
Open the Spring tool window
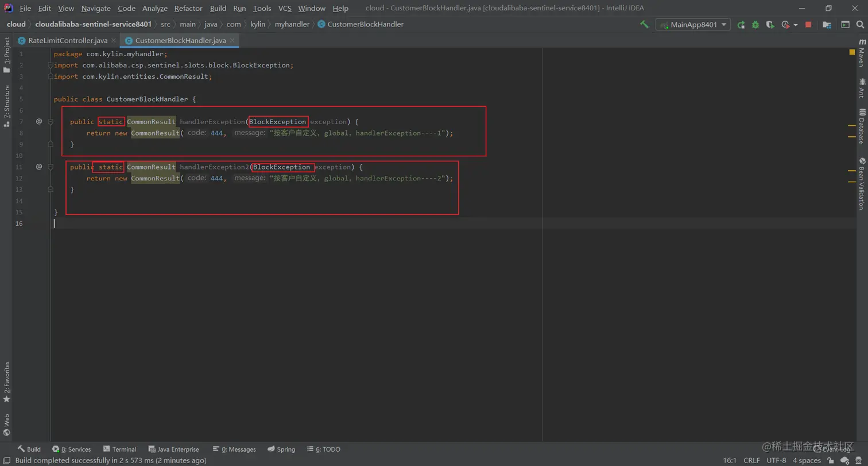coord(281,449)
